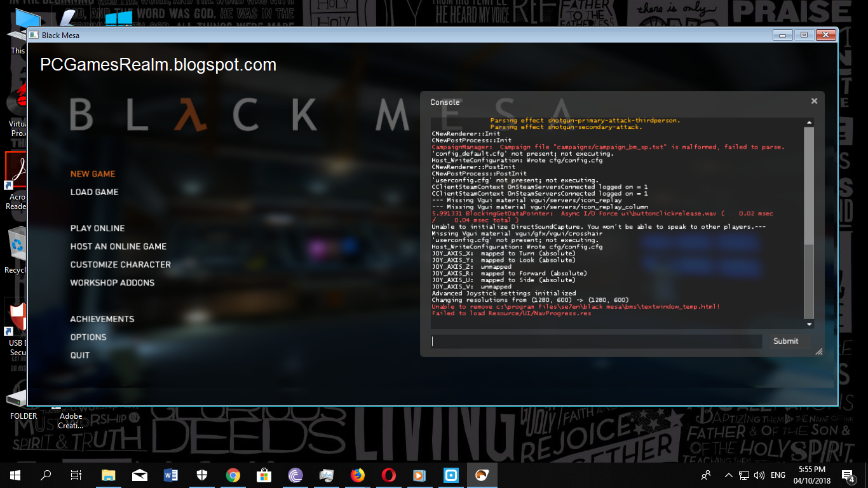Switch input language via ENG indicator

778,475
